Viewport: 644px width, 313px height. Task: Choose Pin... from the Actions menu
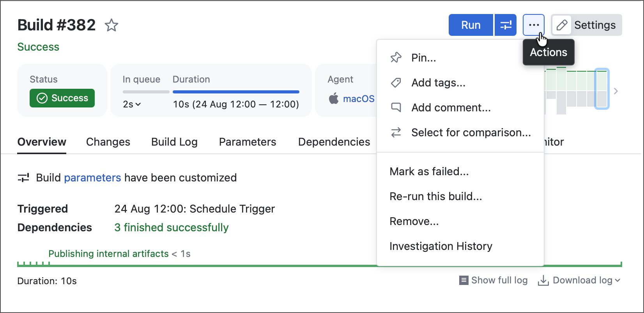460,58
